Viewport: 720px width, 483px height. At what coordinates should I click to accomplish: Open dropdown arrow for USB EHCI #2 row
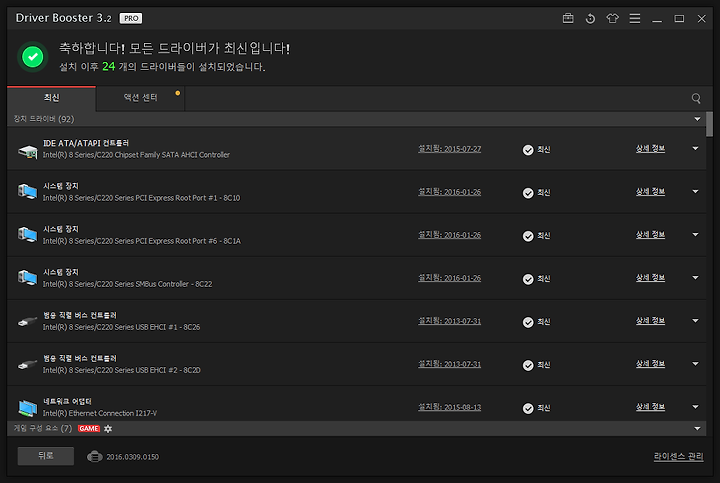point(695,364)
